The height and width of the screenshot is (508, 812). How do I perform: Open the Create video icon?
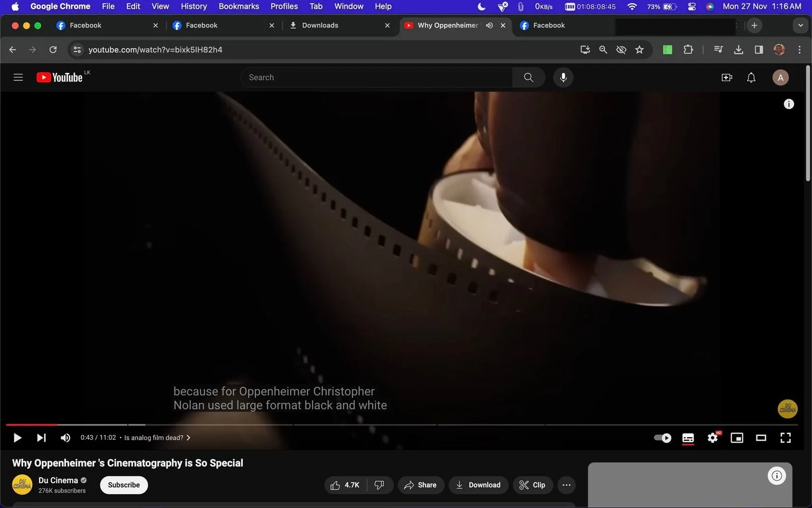coord(727,77)
